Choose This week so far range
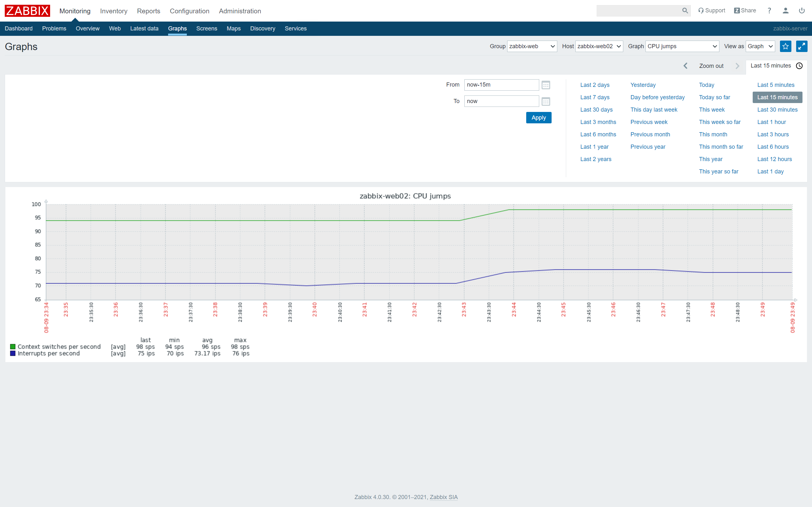This screenshot has height=507, width=812. [x=720, y=122]
